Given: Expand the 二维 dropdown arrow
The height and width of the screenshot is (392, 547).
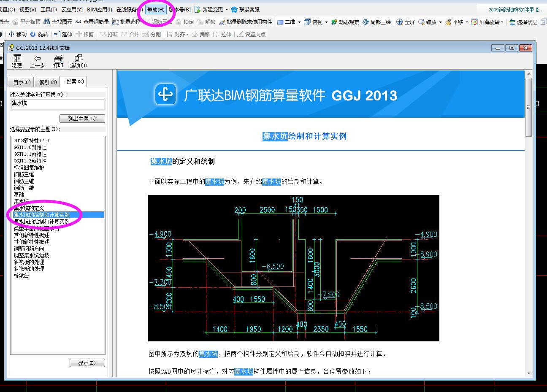Looking at the screenshot, I should 299,22.
